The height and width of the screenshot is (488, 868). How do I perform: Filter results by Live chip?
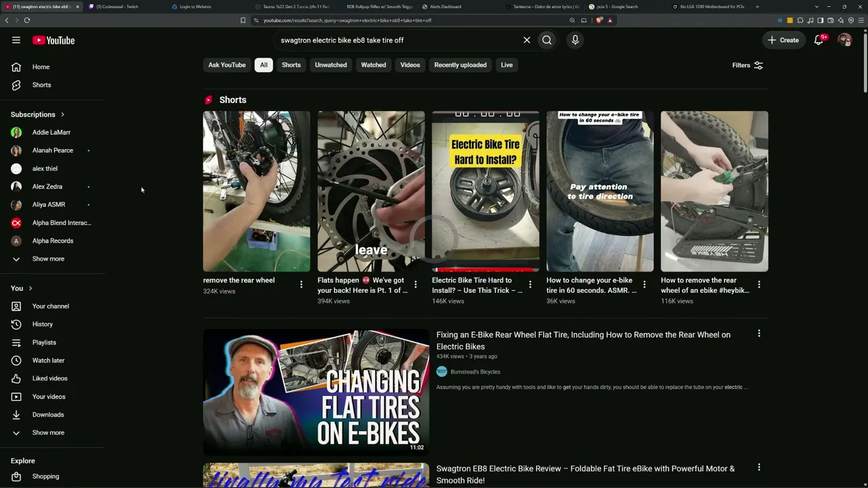pos(507,65)
